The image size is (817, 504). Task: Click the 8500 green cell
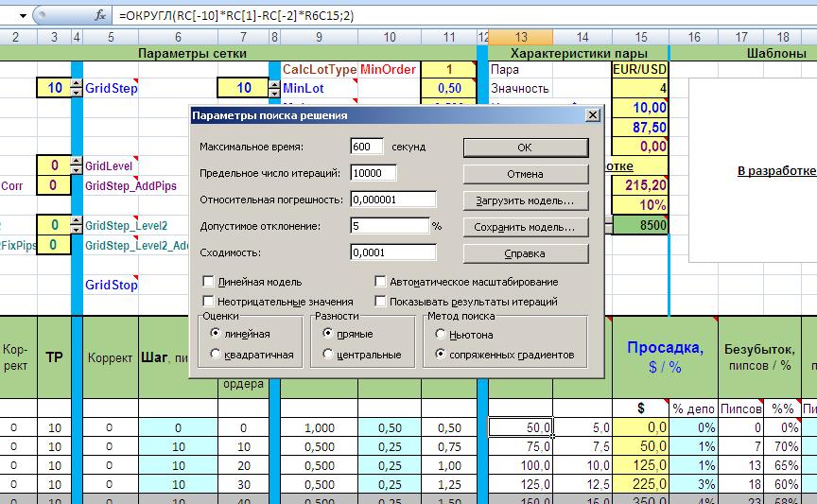[x=640, y=225]
